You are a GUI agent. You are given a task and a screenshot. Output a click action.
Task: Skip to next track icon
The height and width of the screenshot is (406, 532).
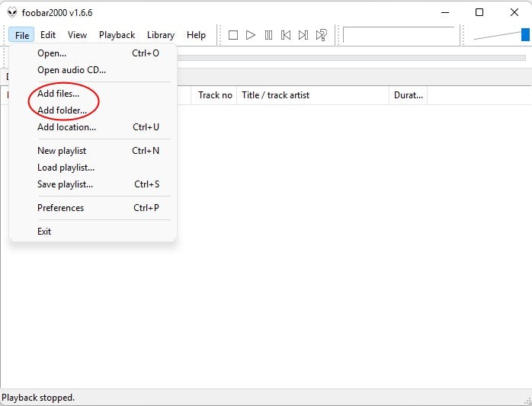point(303,35)
